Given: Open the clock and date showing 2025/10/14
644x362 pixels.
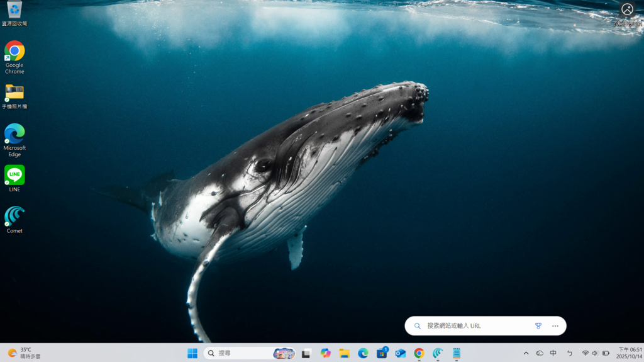Looking at the screenshot, I should click(x=629, y=353).
